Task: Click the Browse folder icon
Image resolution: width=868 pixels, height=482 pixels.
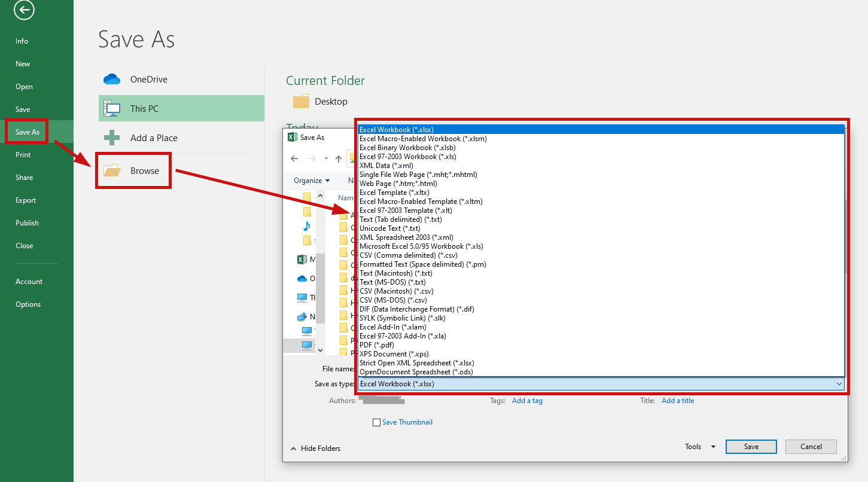Action: pos(112,170)
